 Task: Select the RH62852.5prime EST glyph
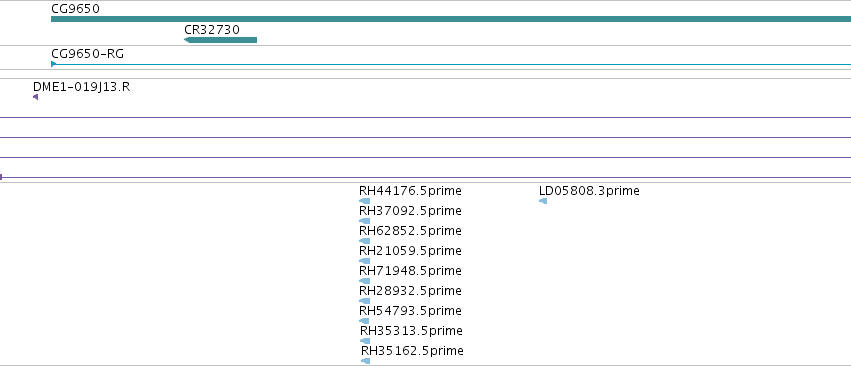coord(364,241)
